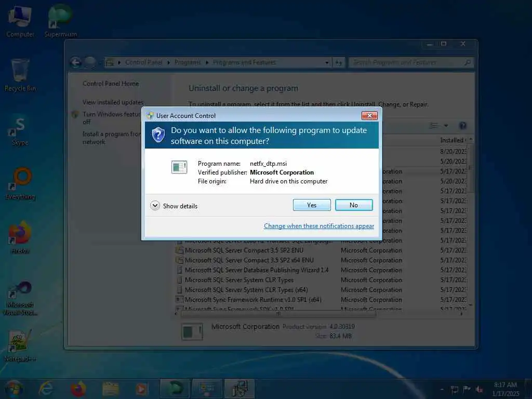Click refresh button beside address bar

(x=339, y=62)
